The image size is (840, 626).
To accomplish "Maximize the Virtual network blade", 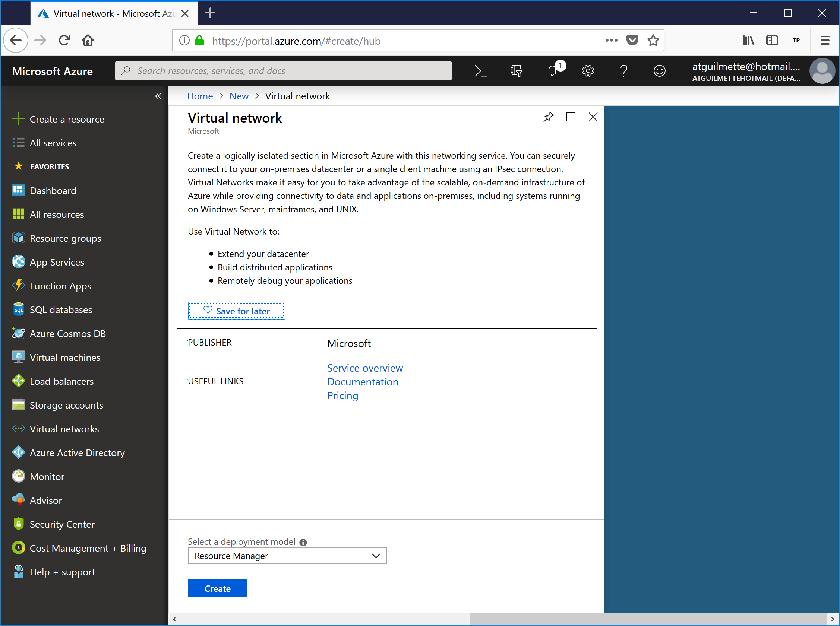I will 570,117.
